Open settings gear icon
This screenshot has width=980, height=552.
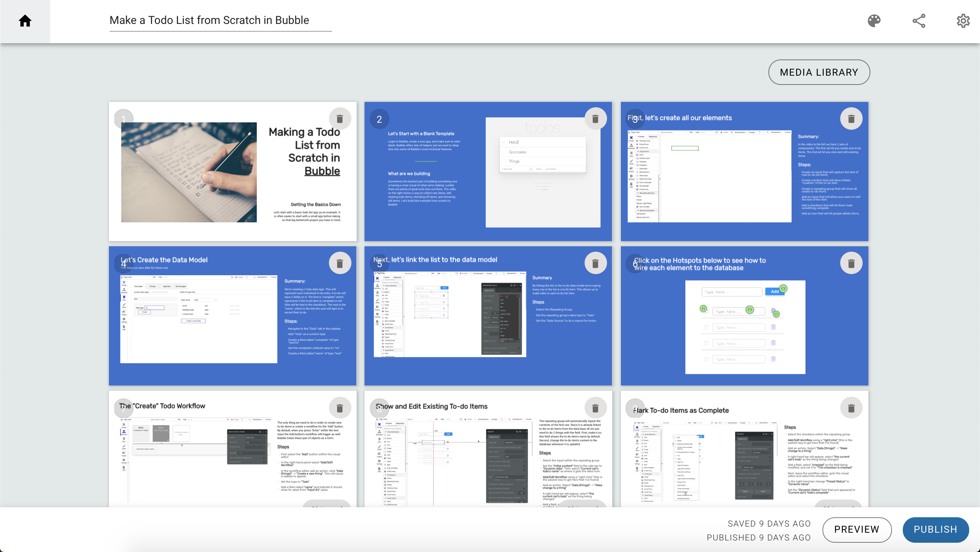pos(963,21)
